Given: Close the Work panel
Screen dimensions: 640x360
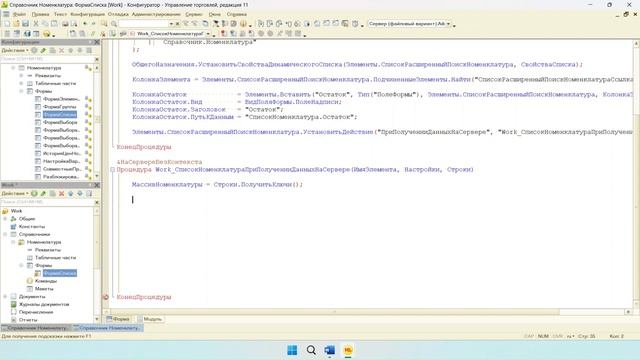Looking at the screenshot, I should point(97,185).
